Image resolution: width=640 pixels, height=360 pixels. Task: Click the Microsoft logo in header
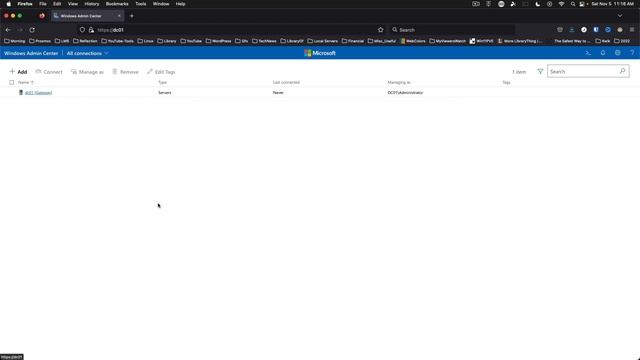pos(320,53)
